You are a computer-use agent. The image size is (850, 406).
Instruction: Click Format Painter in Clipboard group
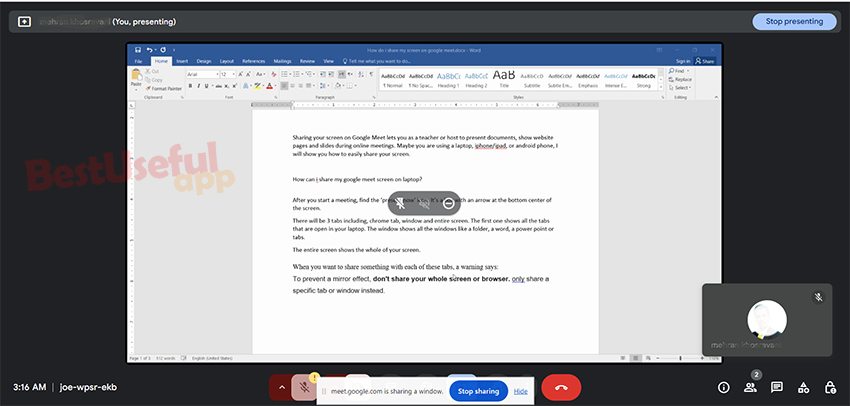(163, 88)
